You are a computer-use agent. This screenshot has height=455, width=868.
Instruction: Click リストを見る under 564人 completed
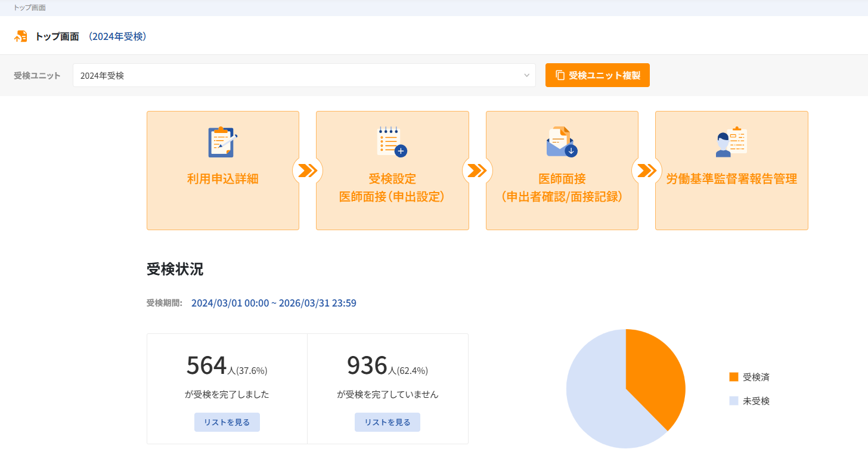pos(227,422)
